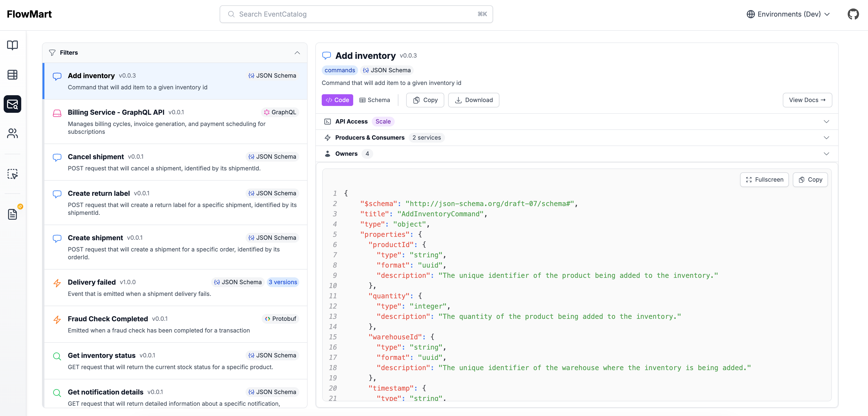Open the visualiser selection-cursor sidebar icon
This screenshot has width=868, height=416.
click(12, 174)
